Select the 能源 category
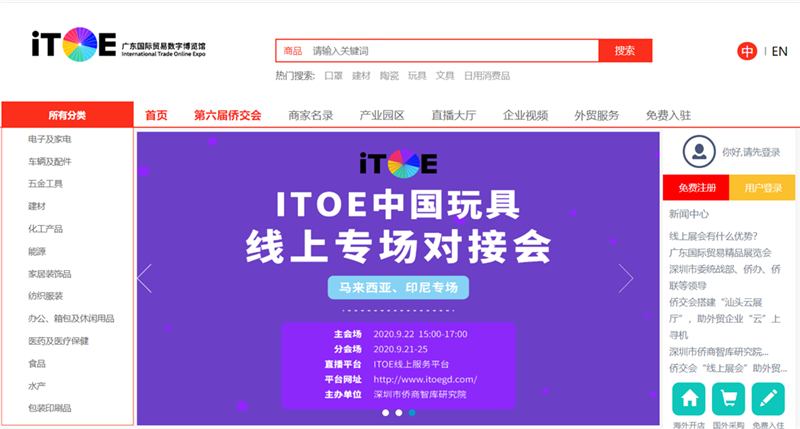800x429 pixels. tap(37, 251)
